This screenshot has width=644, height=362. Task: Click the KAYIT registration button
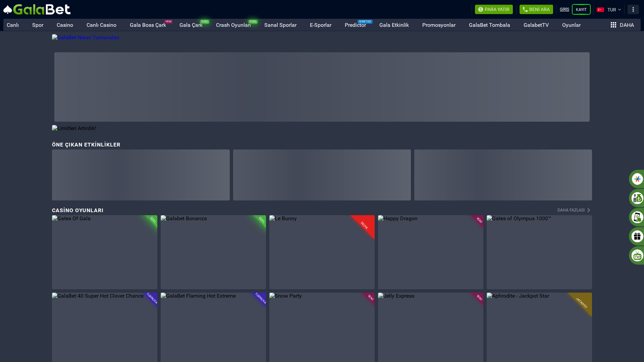581,9
